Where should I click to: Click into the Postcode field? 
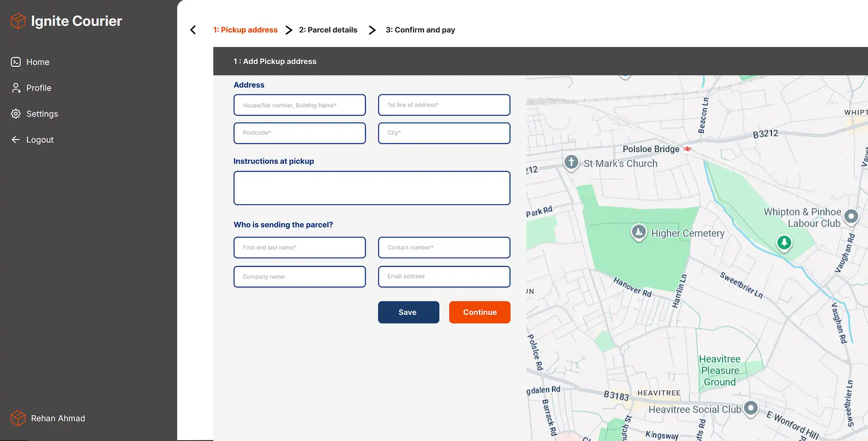(x=300, y=133)
